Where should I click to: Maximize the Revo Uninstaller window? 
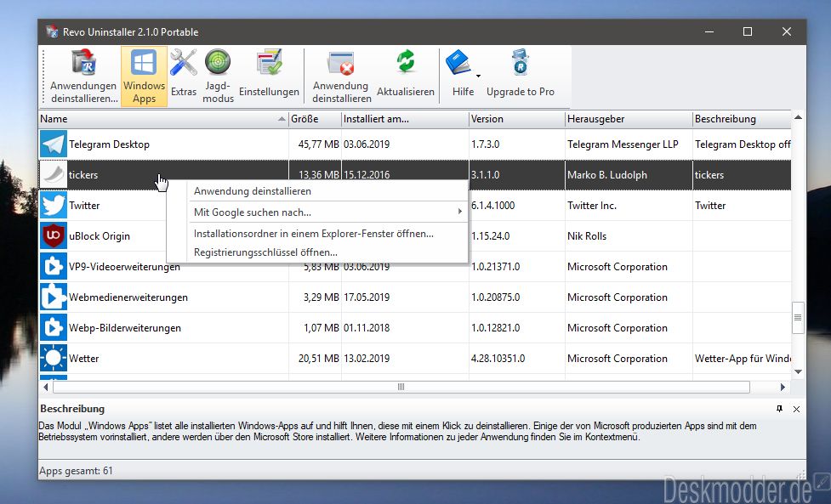748,31
